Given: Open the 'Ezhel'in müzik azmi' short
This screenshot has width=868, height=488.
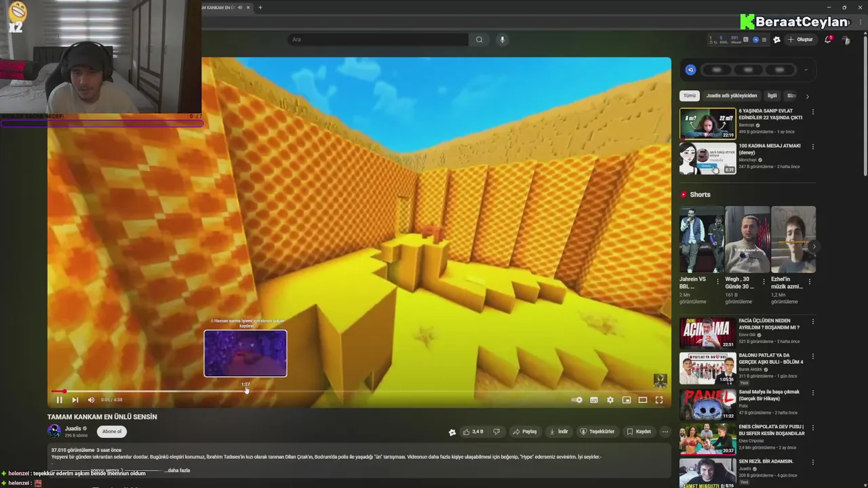Looking at the screenshot, I should (x=793, y=239).
